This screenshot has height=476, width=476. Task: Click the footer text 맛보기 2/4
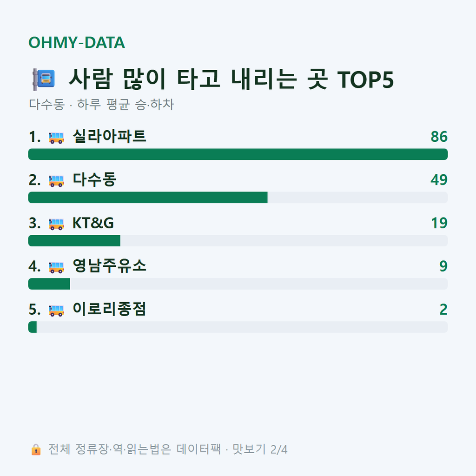tap(260, 450)
